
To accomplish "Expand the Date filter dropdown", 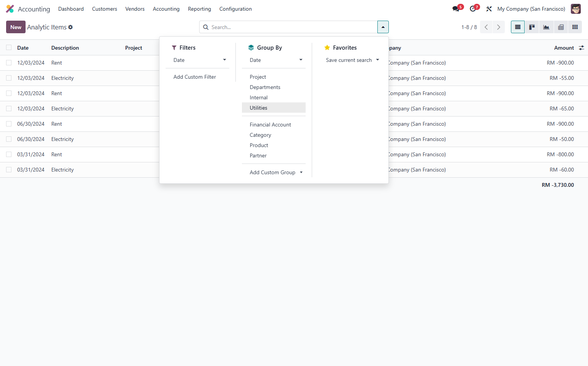I will point(200,60).
